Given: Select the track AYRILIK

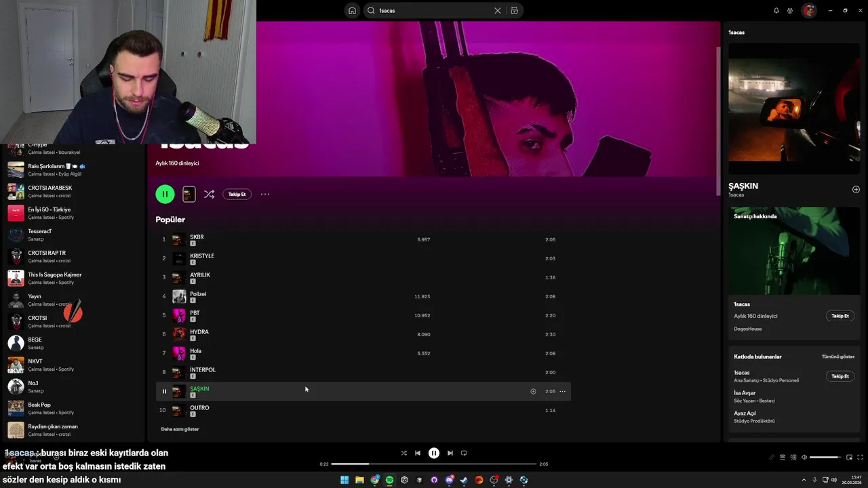Looking at the screenshot, I should pyautogui.click(x=363, y=277).
